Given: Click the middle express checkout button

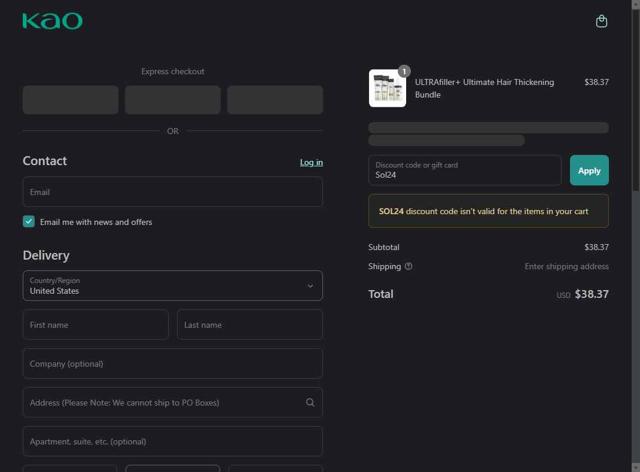Looking at the screenshot, I should pos(173,100).
